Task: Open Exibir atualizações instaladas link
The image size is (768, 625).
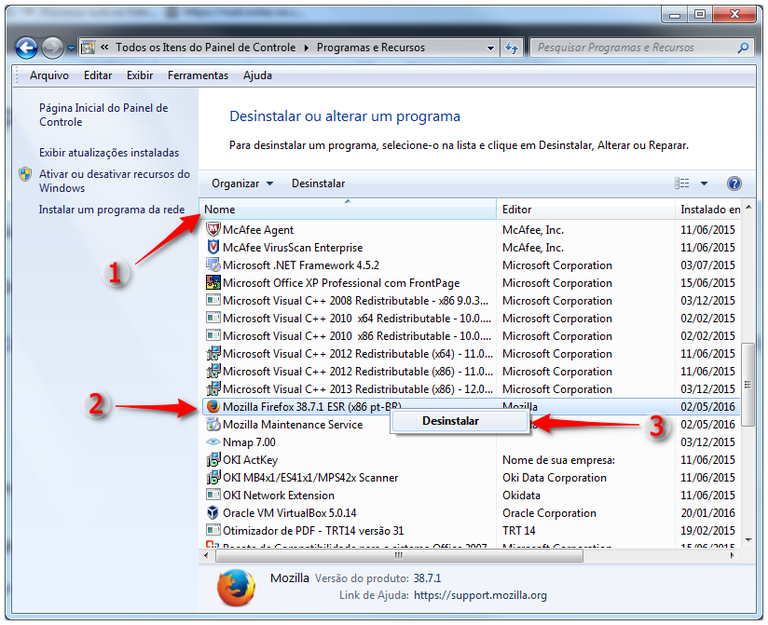Action: coord(109,153)
